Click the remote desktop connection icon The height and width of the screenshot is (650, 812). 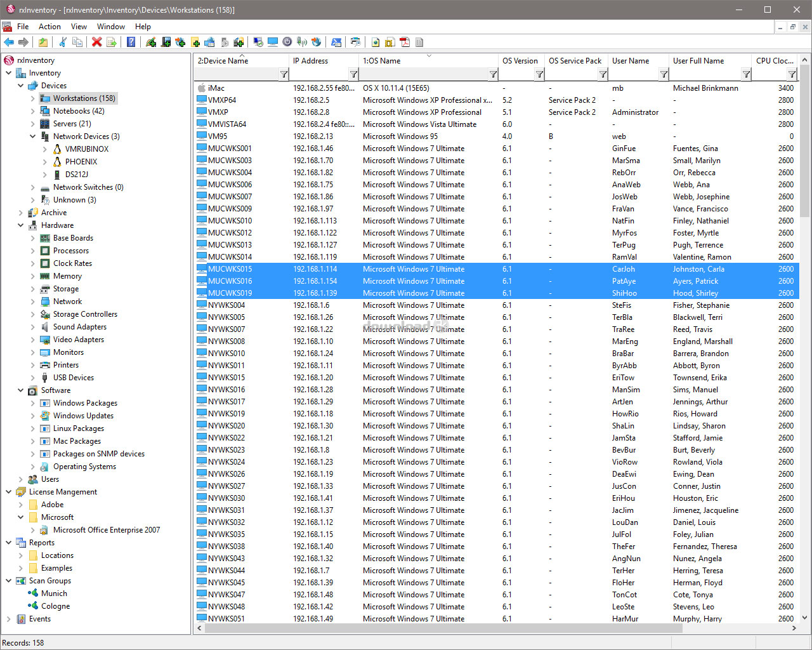(258, 42)
